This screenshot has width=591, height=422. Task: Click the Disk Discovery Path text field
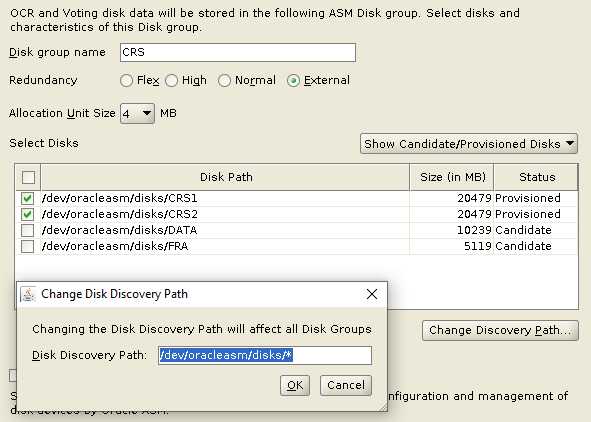pos(265,355)
